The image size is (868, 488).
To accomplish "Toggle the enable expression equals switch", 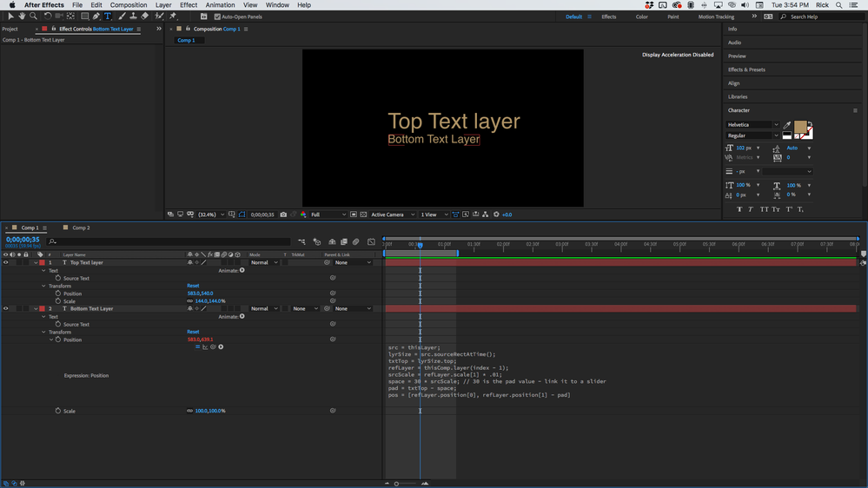I will (x=198, y=347).
